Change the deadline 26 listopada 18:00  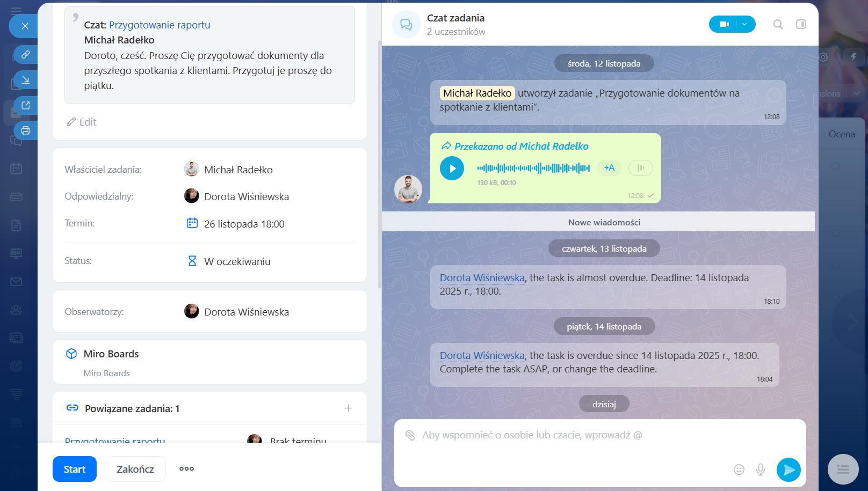point(244,224)
